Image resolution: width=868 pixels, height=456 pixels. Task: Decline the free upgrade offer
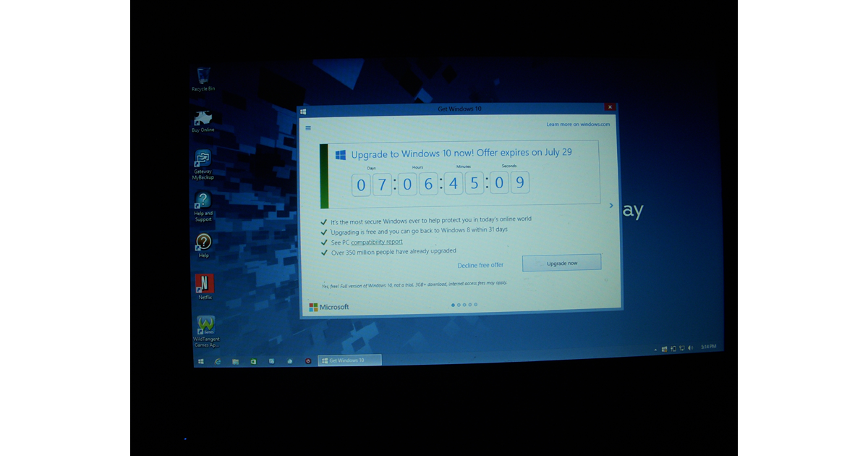480,266
